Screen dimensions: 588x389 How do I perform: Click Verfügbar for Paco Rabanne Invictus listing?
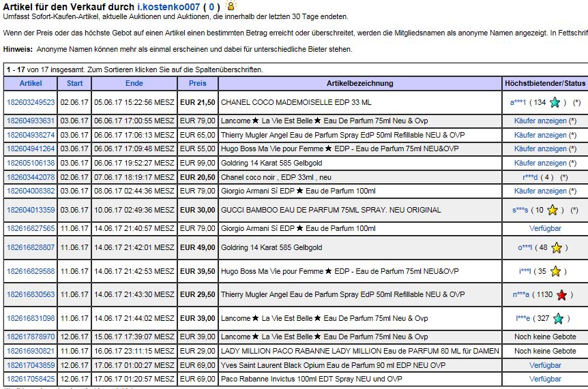[545, 379]
